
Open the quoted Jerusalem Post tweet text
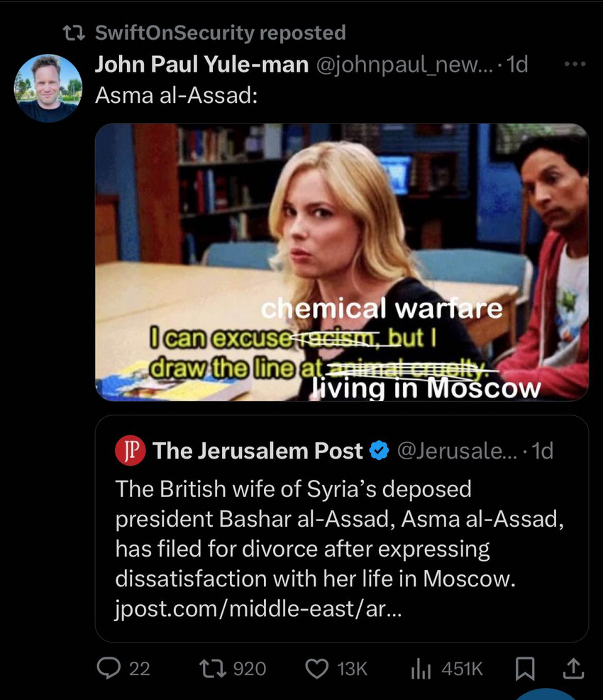[339, 548]
